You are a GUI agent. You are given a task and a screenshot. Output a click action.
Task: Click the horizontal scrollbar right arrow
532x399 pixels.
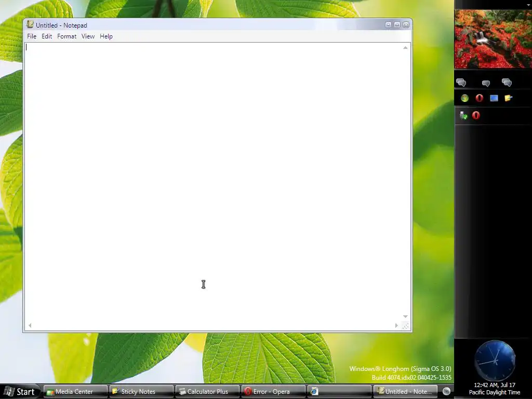pyautogui.click(x=396, y=325)
